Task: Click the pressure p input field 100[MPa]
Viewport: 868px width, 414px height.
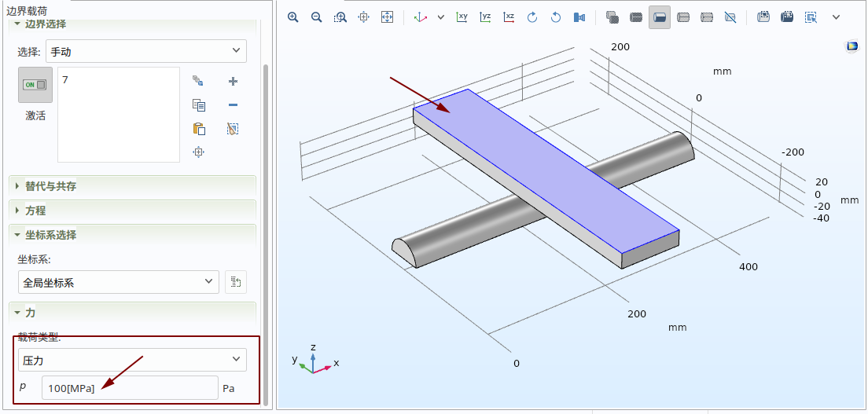Action: (130, 388)
